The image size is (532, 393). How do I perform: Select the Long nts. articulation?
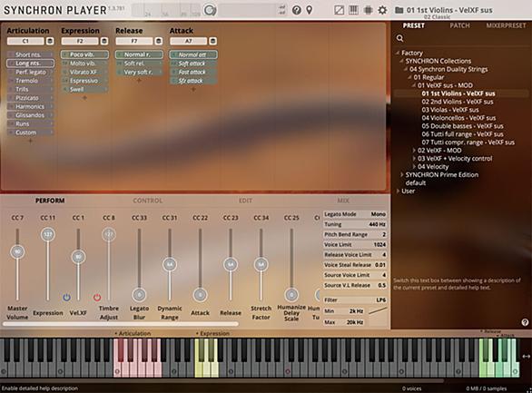click(x=30, y=63)
